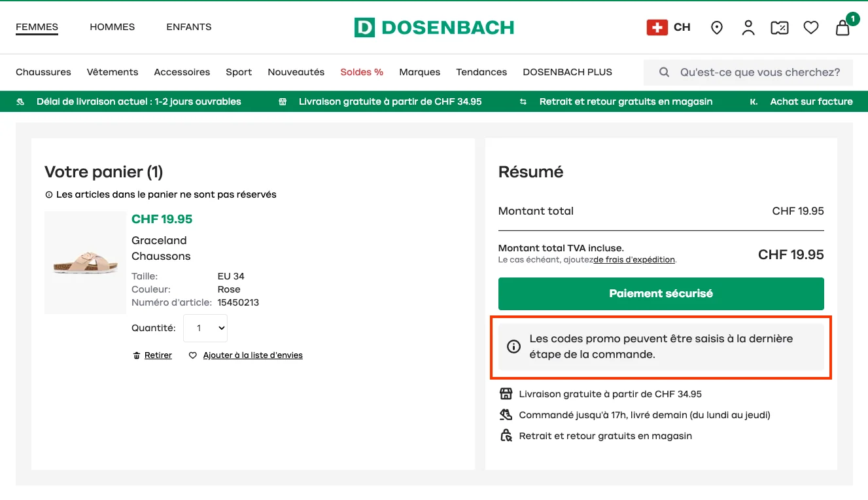Click Retrait et retour gratuits en magasin banner
This screenshot has width=868, height=500.
(626, 101)
